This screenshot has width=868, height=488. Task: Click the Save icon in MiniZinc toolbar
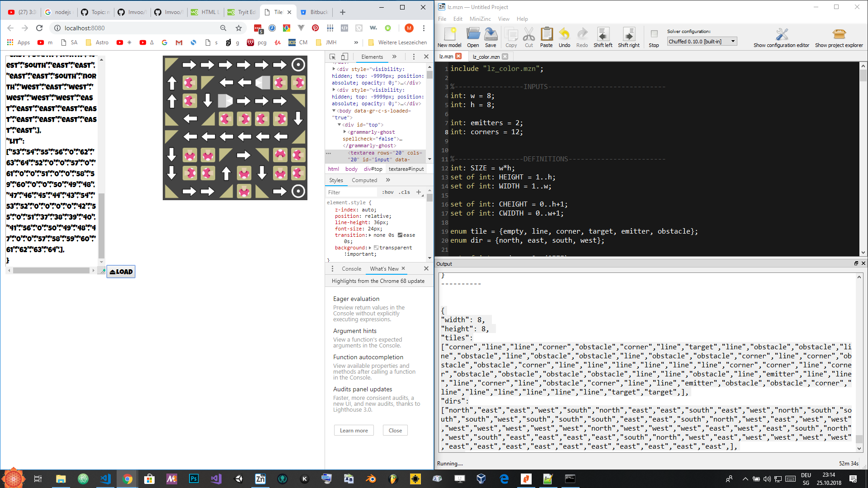point(490,37)
